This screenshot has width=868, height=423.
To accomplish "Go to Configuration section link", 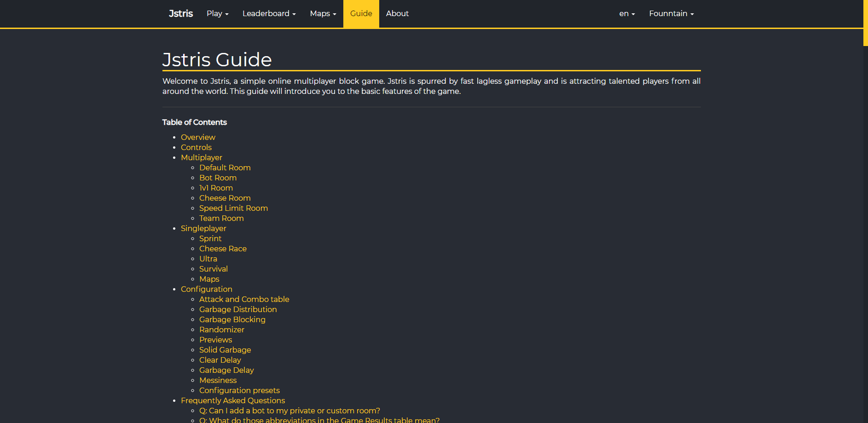I will point(207,289).
